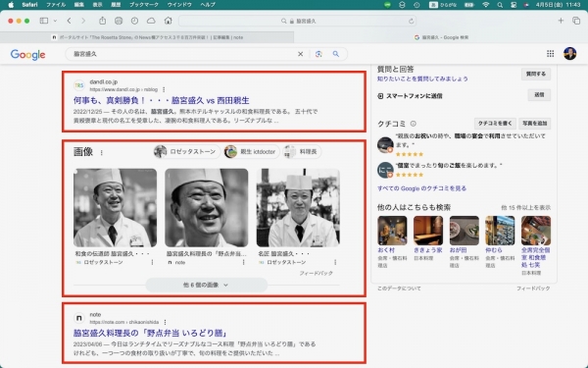Open the history clock icon in toolbar
Screen dimensions: 588x368
pyautogui.click(x=134, y=21)
